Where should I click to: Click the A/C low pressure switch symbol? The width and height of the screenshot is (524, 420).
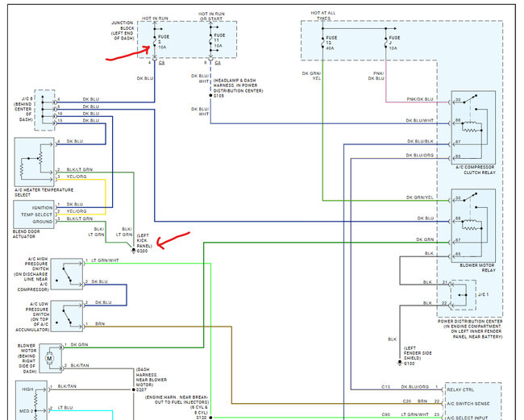pyautogui.click(x=67, y=316)
